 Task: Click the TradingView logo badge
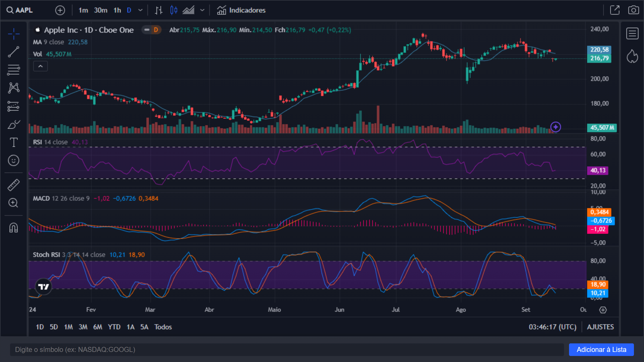pyautogui.click(x=44, y=287)
